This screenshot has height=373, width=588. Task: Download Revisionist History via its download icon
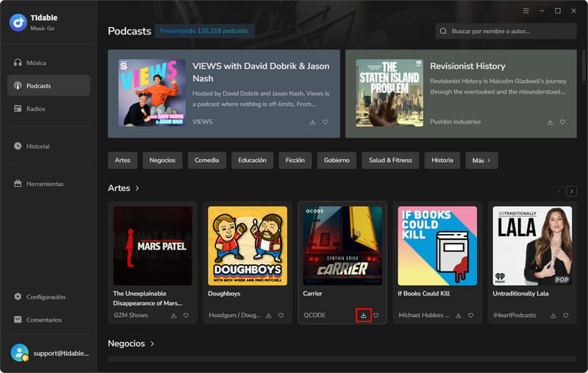pyautogui.click(x=550, y=122)
